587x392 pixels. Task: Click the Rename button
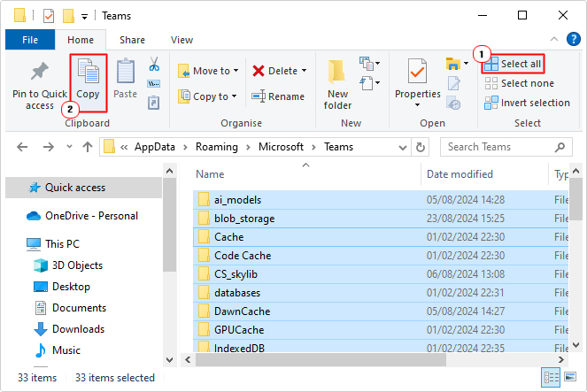278,96
